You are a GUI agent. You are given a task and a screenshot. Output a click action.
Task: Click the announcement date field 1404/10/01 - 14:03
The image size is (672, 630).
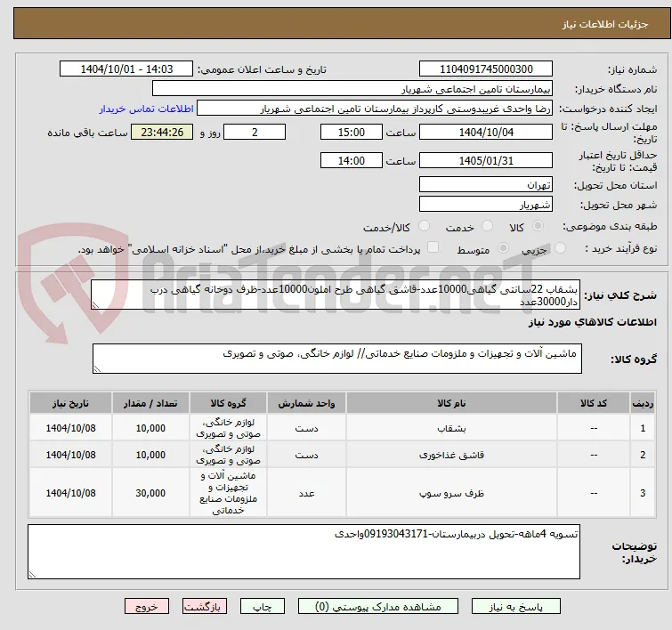pyautogui.click(x=126, y=69)
